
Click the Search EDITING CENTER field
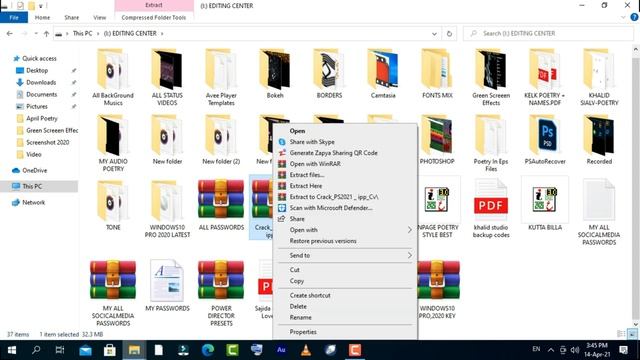[548, 33]
